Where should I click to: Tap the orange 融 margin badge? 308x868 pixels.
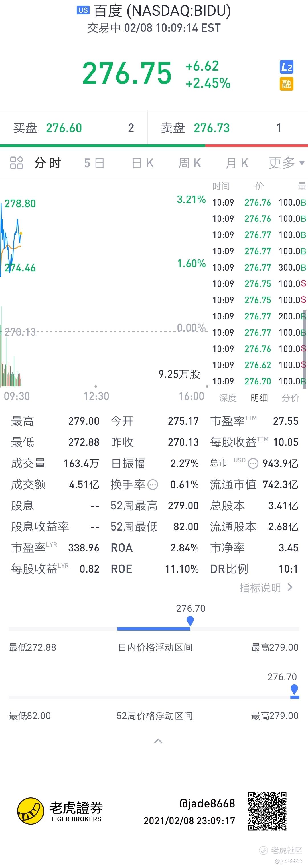pos(286,84)
